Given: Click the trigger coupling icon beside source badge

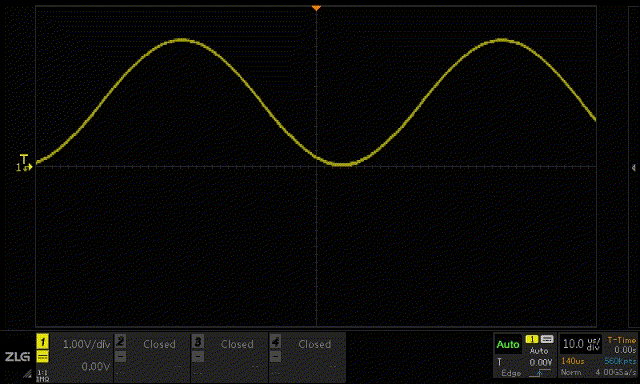Looking at the screenshot, I should pos(547,340).
